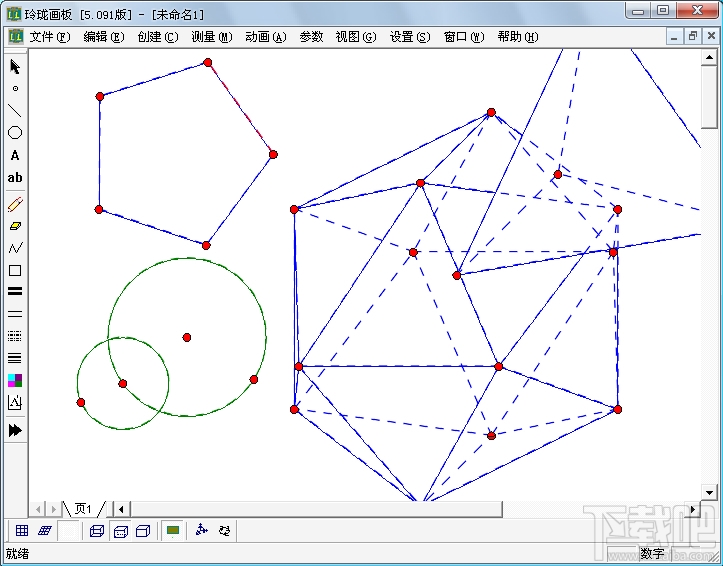The image size is (723, 566).
Task: Go to previous page tab arrow
Action: point(38,509)
